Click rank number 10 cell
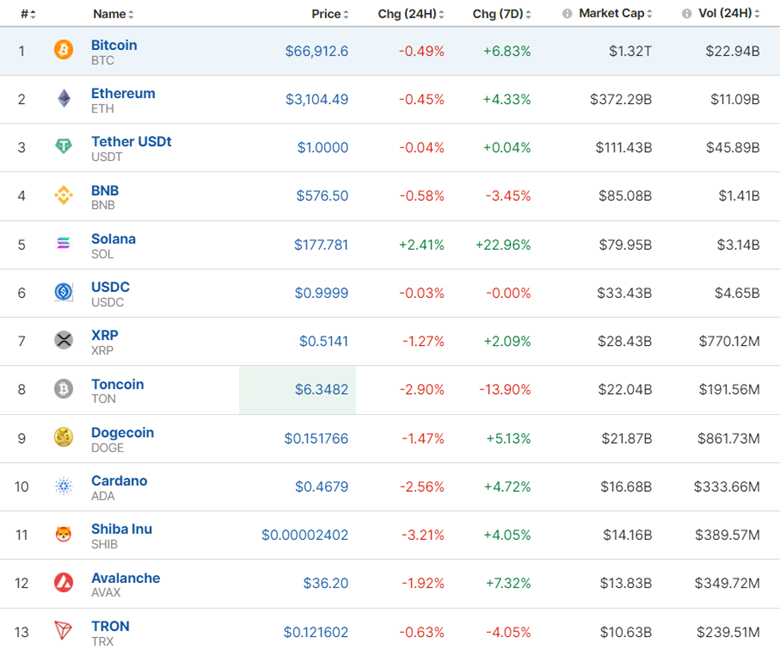This screenshot has height=650, width=780. pyautogui.click(x=21, y=487)
